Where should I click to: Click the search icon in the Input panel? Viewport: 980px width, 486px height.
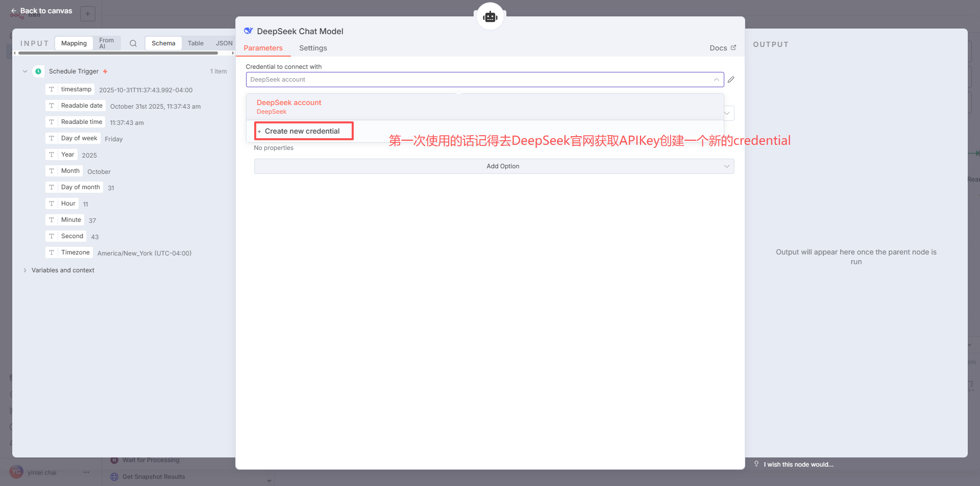[x=133, y=43]
